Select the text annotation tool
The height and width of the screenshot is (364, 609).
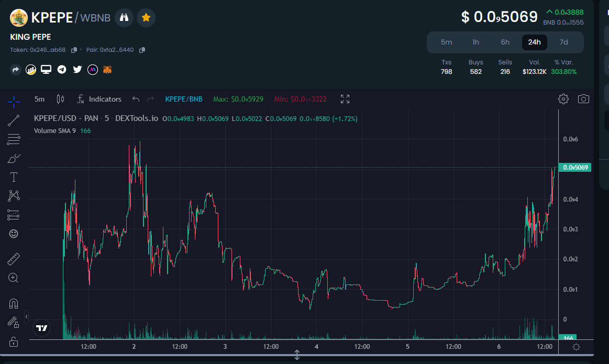point(14,177)
